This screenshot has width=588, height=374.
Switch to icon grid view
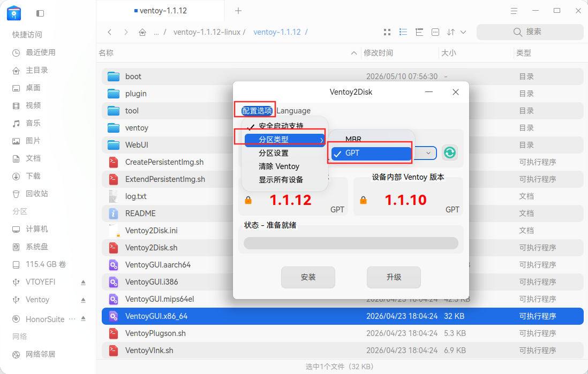click(387, 32)
